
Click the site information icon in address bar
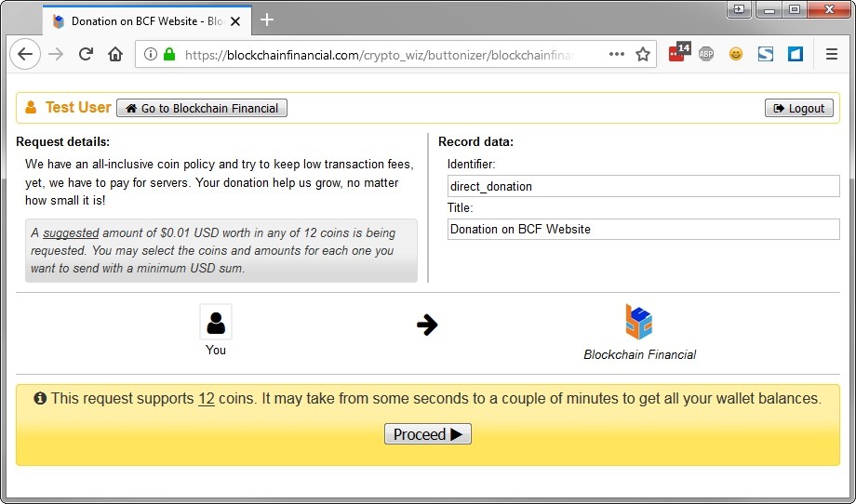pyautogui.click(x=151, y=54)
